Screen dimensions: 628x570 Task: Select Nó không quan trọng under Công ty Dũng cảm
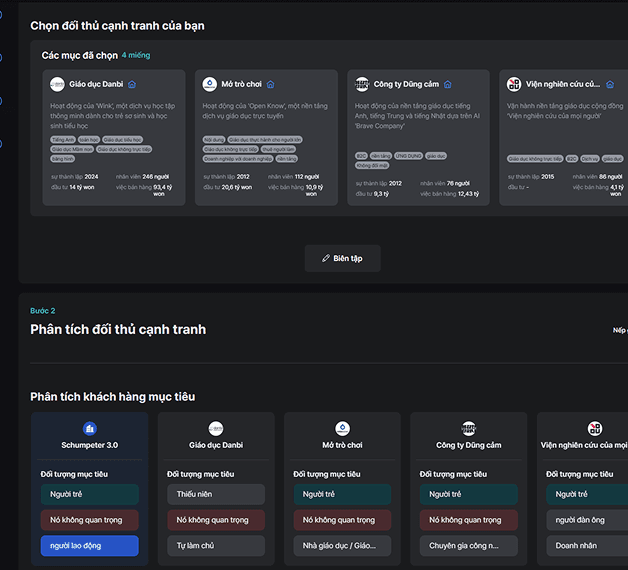click(x=469, y=520)
